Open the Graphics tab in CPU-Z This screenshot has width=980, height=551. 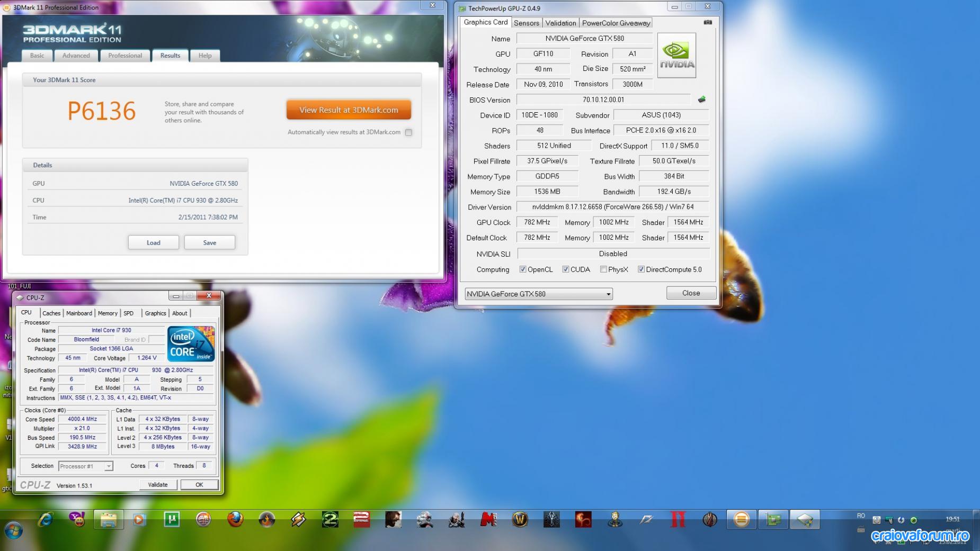tap(155, 313)
